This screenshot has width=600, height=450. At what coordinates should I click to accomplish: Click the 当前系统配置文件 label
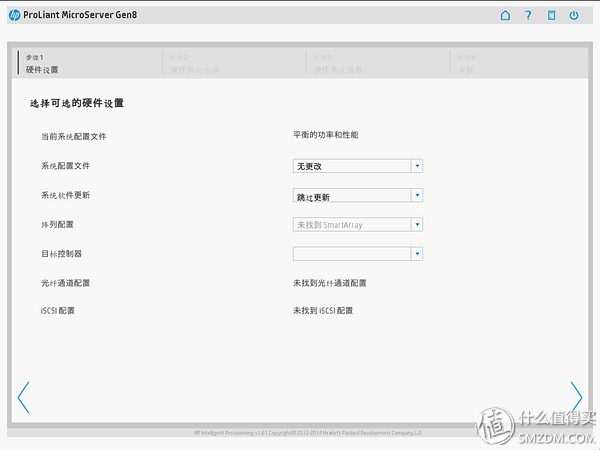click(x=74, y=136)
